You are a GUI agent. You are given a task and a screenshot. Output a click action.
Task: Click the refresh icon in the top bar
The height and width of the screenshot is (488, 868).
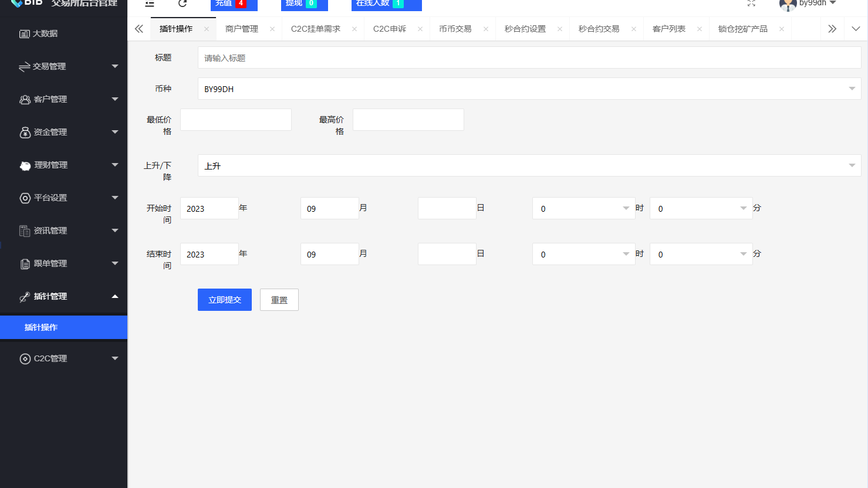click(x=182, y=4)
